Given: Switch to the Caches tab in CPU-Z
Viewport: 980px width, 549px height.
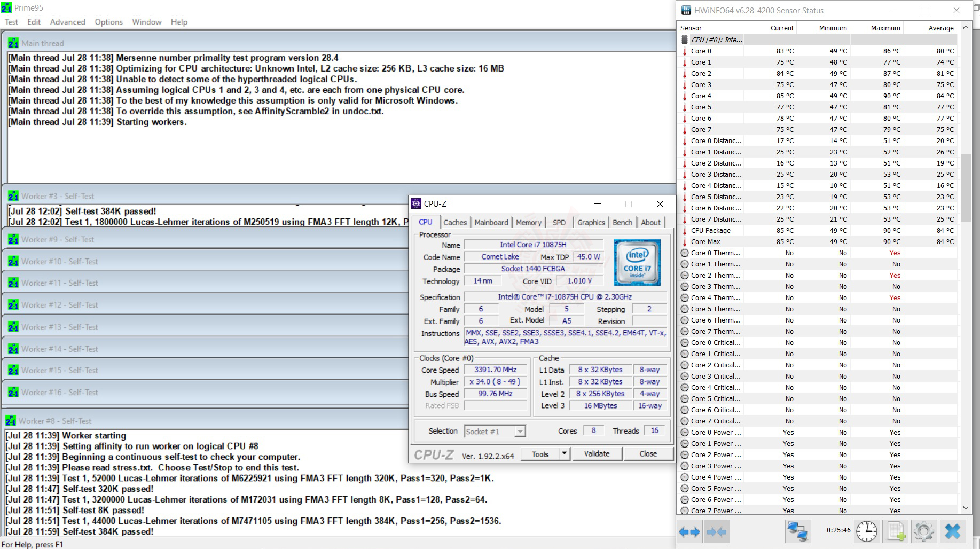Looking at the screenshot, I should coord(455,223).
